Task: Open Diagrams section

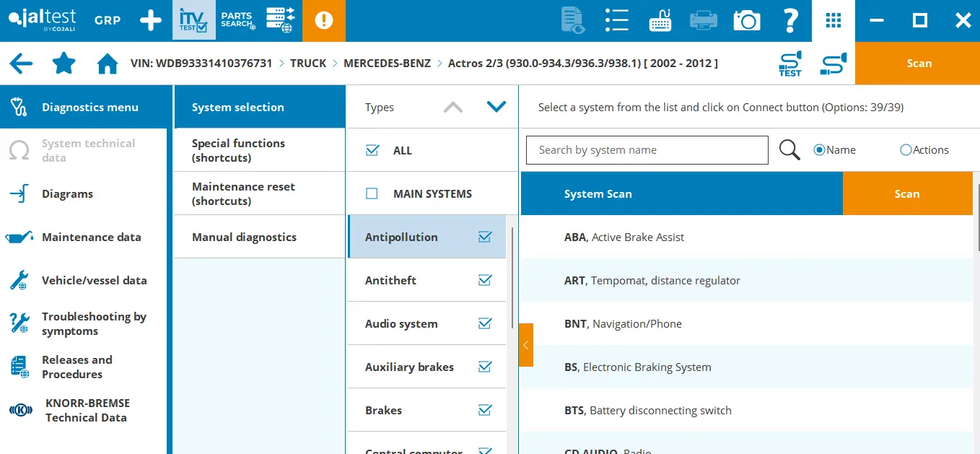Action: click(83, 193)
